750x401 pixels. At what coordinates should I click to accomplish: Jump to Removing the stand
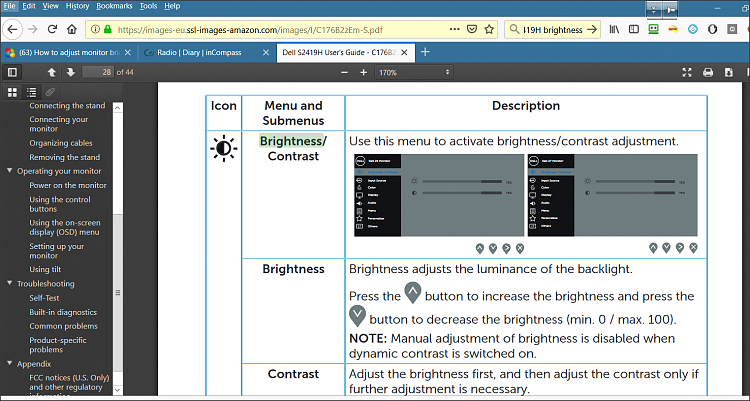coord(65,157)
